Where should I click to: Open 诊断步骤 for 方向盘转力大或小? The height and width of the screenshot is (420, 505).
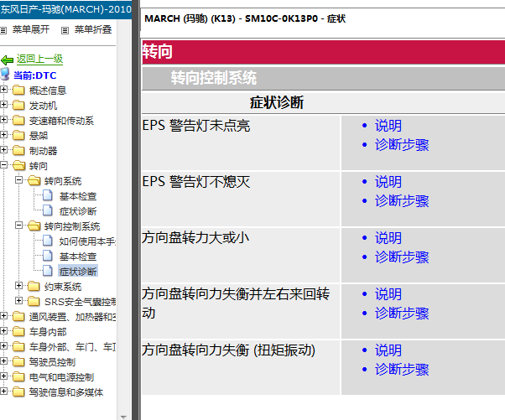click(x=402, y=257)
